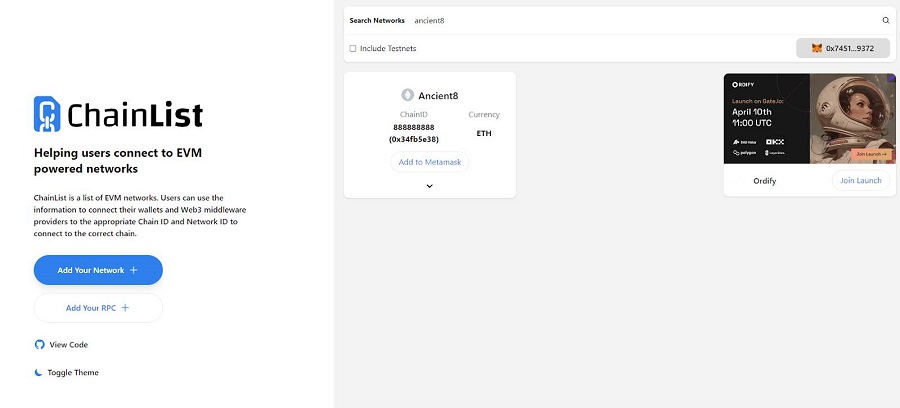Click the plus icon in Add Your Network
This screenshot has height=408, width=900.
pos(134,270)
